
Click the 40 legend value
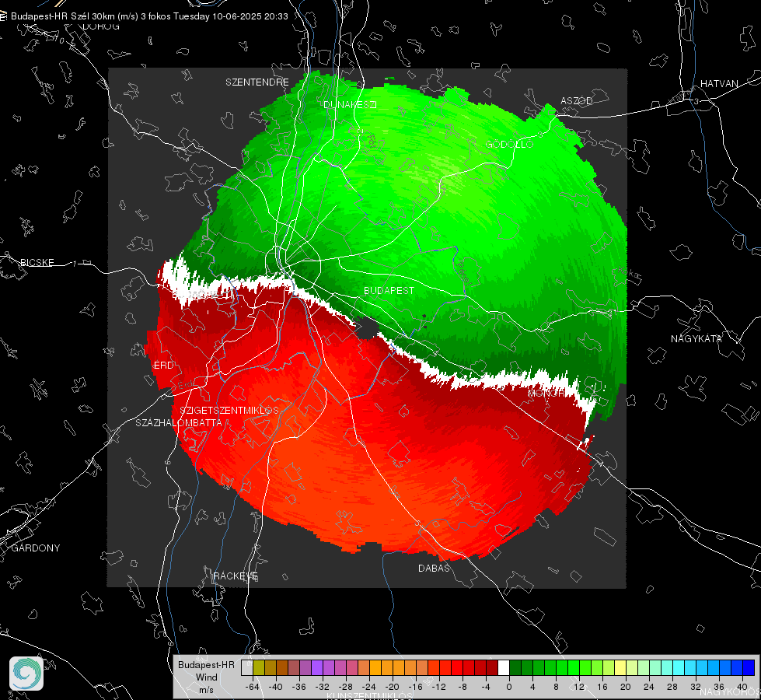(x=742, y=687)
